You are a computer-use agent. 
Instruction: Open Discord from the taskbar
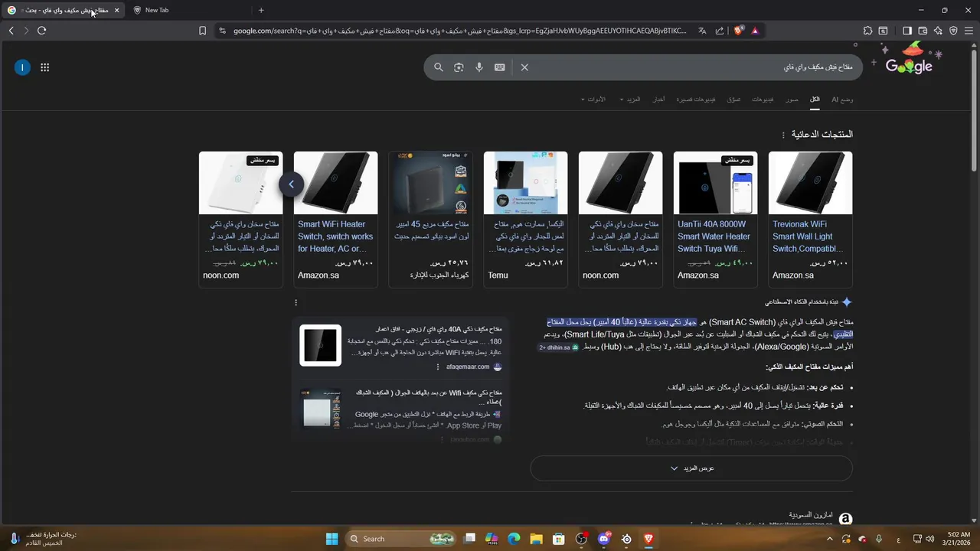click(x=604, y=539)
